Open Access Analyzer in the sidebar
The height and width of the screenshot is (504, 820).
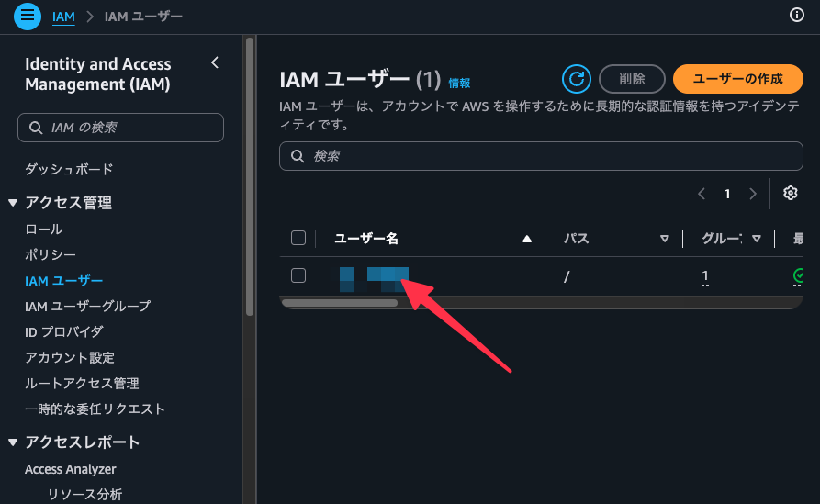tap(71, 469)
